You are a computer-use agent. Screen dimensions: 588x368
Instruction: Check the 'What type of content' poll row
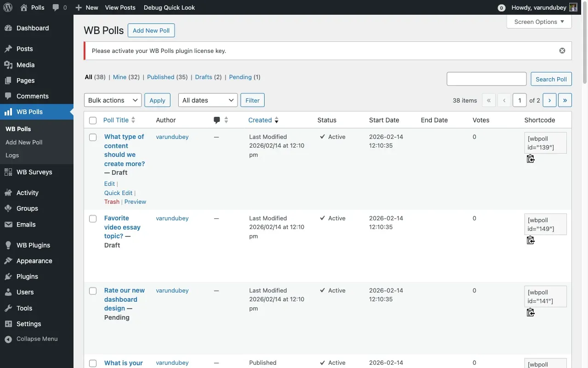click(x=93, y=137)
